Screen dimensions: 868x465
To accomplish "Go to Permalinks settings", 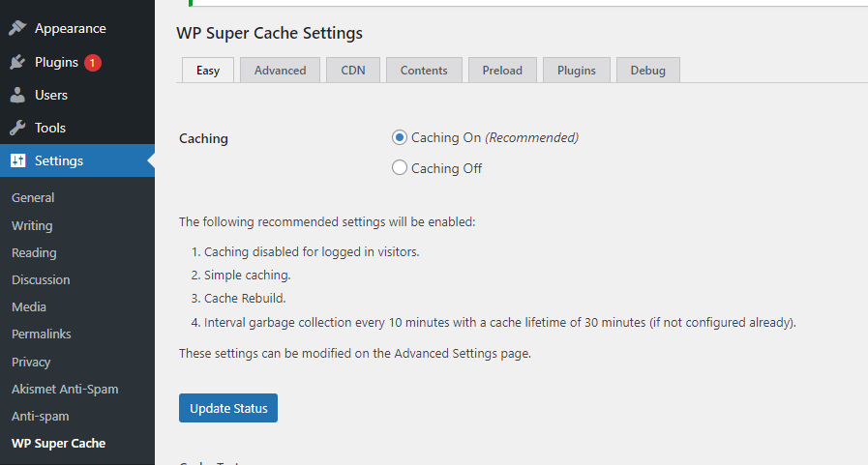I will (x=41, y=334).
